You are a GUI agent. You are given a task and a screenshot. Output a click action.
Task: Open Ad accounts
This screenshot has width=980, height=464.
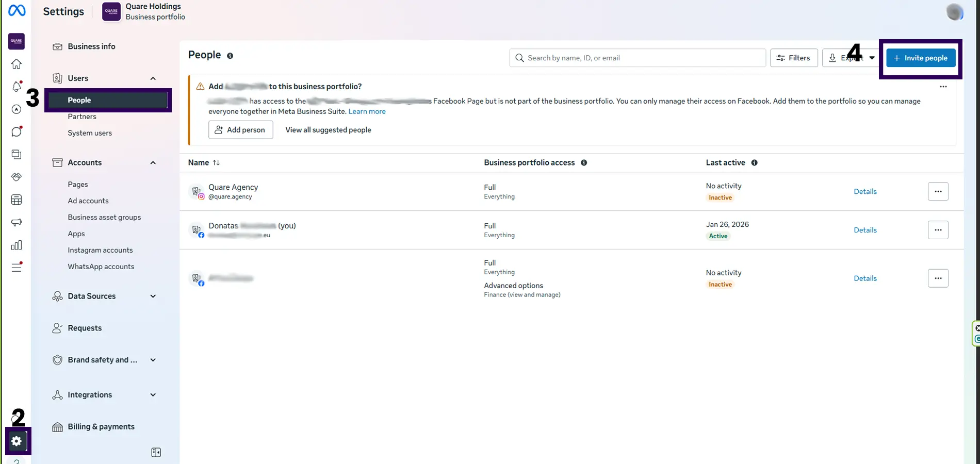coord(88,201)
